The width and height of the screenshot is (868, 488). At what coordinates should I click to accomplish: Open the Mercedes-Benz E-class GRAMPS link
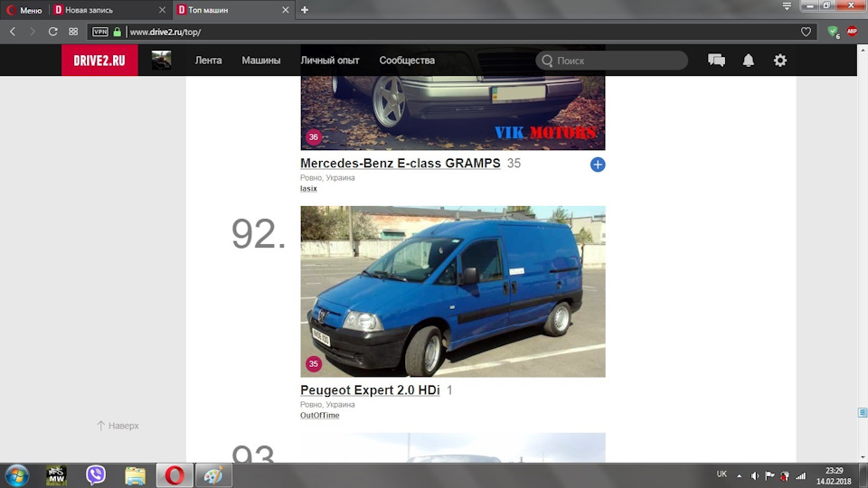[x=401, y=164]
